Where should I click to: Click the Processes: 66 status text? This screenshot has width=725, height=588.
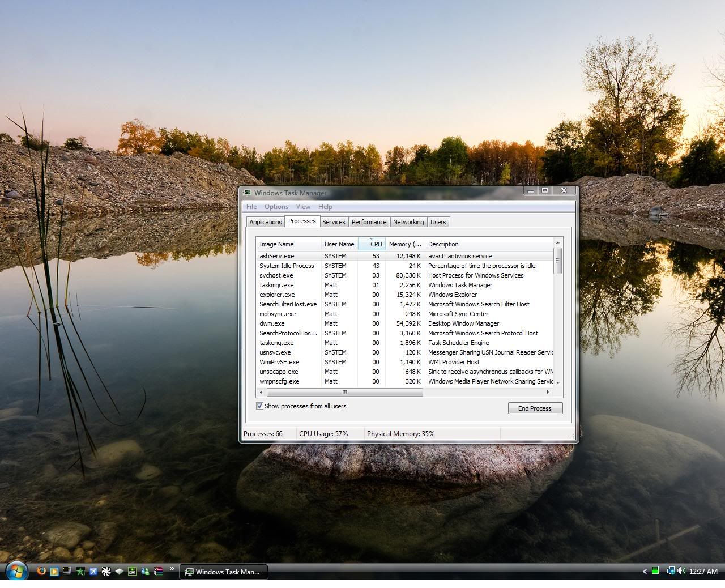coord(263,434)
